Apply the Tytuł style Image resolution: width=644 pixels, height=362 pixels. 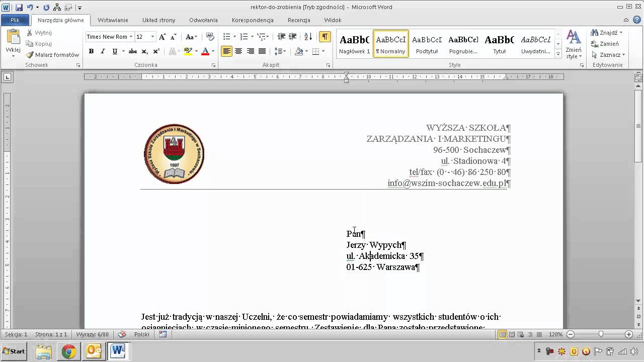click(x=499, y=44)
